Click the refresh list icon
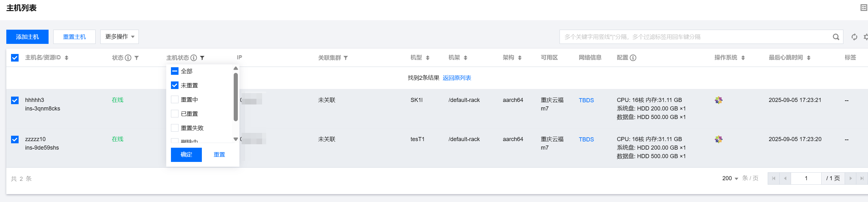 pyautogui.click(x=854, y=37)
